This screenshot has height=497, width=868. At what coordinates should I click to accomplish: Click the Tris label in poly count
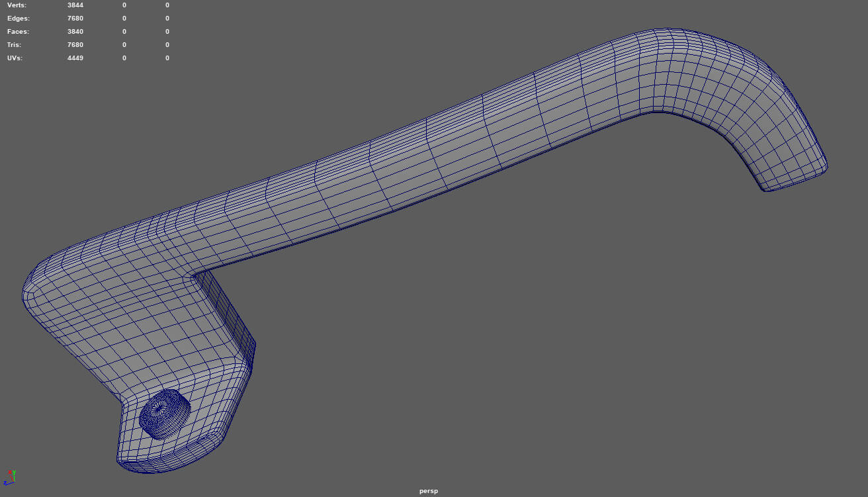[x=15, y=45]
